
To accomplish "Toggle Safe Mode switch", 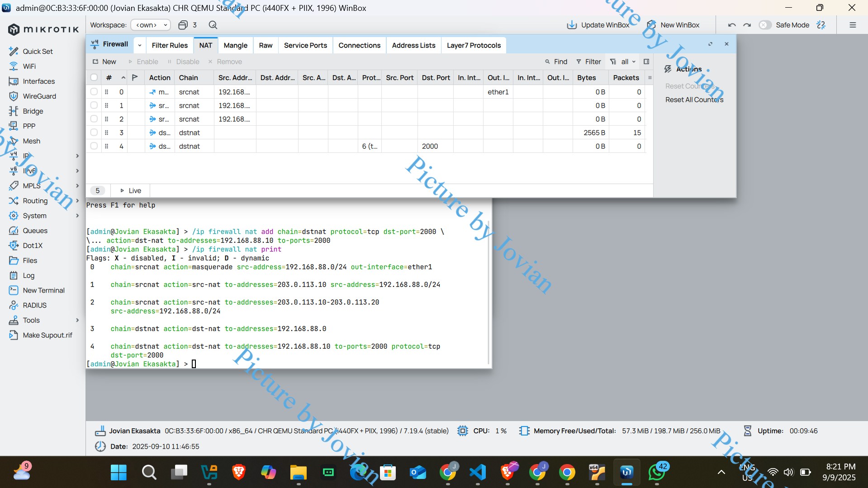I will point(765,25).
